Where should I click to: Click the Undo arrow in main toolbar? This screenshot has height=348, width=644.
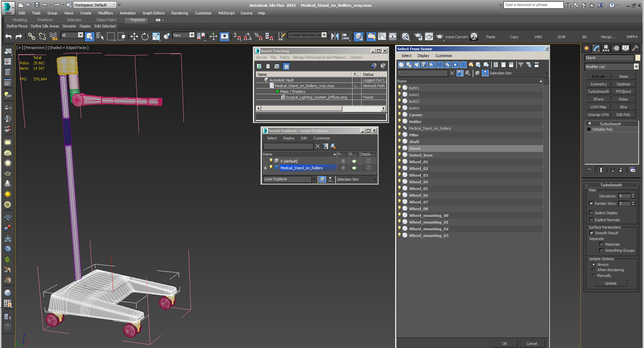click(x=8, y=37)
